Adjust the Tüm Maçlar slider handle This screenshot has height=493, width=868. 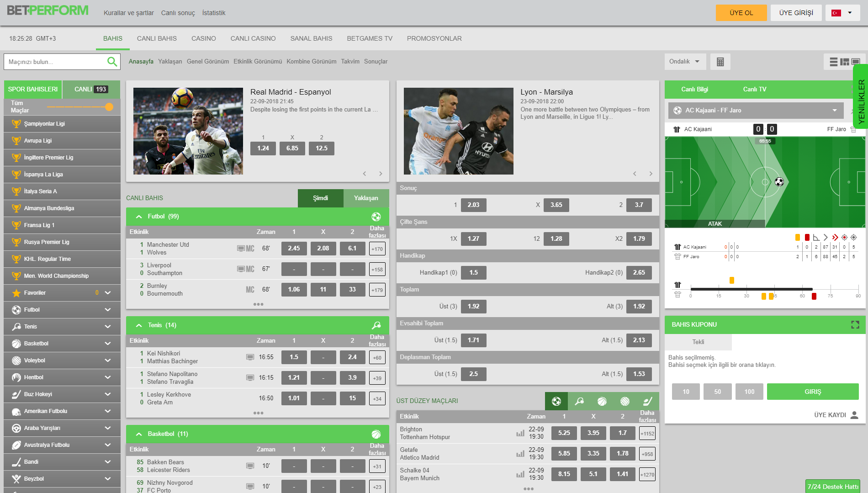coord(109,107)
